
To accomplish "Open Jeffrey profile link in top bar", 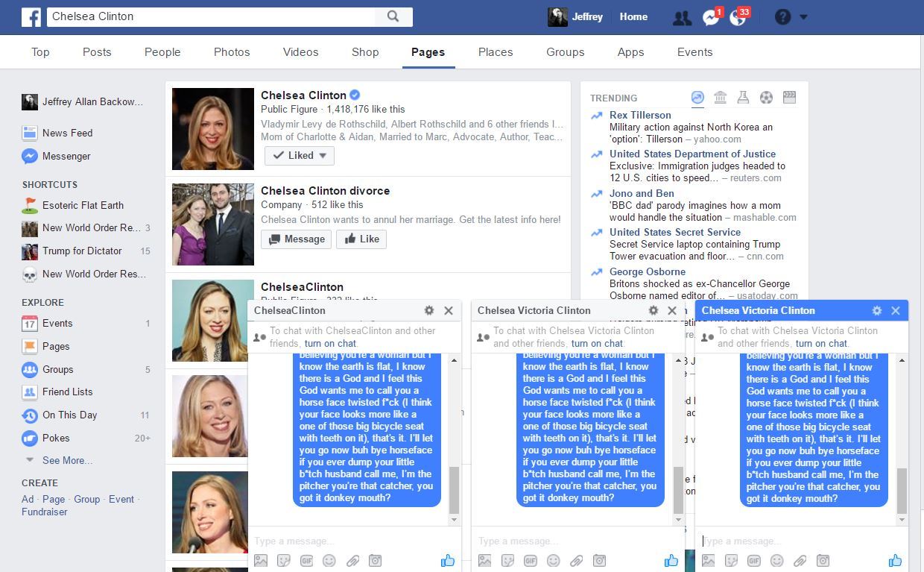I will pos(576,17).
